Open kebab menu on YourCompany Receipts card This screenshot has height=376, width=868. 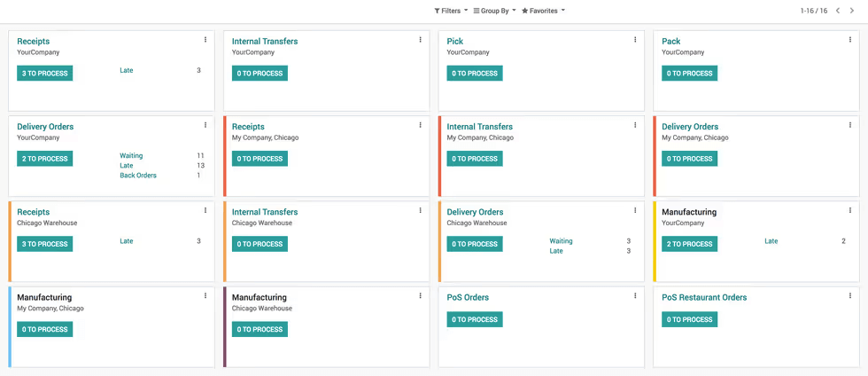pyautogui.click(x=205, y=40)
